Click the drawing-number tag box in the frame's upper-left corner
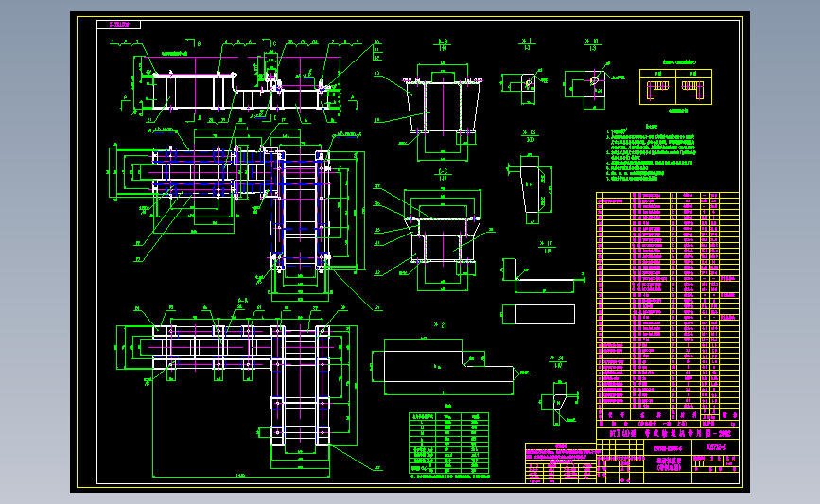Screen dimensions: 820x504 (x=119, y=25)
